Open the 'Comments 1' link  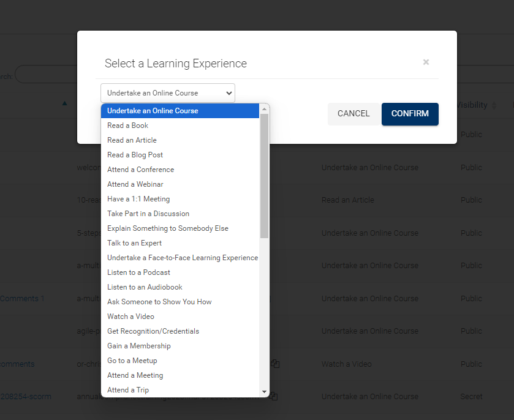(x=23, y=298)
